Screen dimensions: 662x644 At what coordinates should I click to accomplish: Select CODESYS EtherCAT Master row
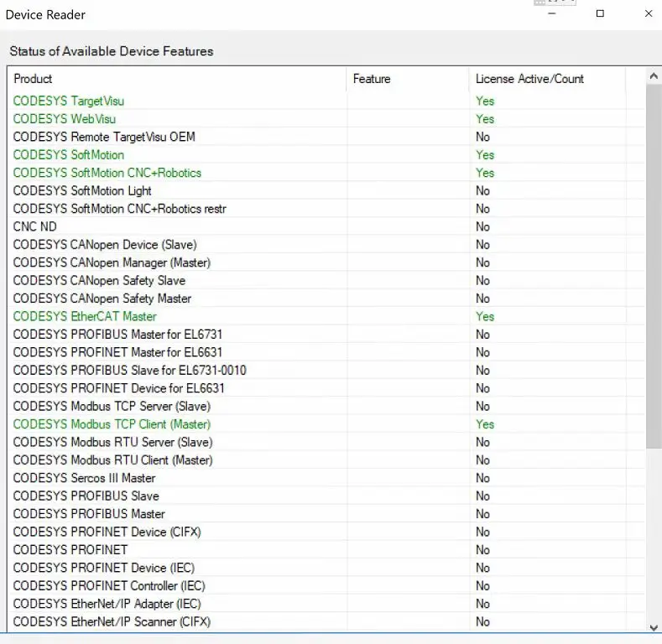click(x=326, y=316)
